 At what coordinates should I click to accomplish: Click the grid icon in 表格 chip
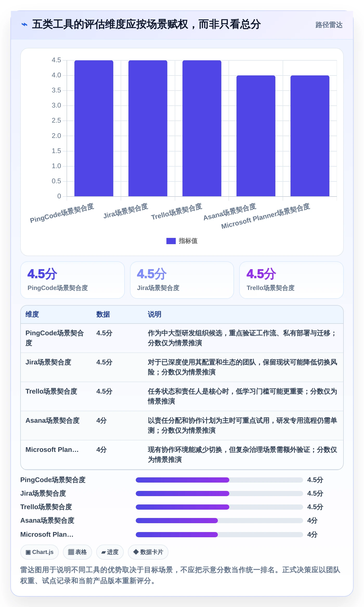[71, 552]
